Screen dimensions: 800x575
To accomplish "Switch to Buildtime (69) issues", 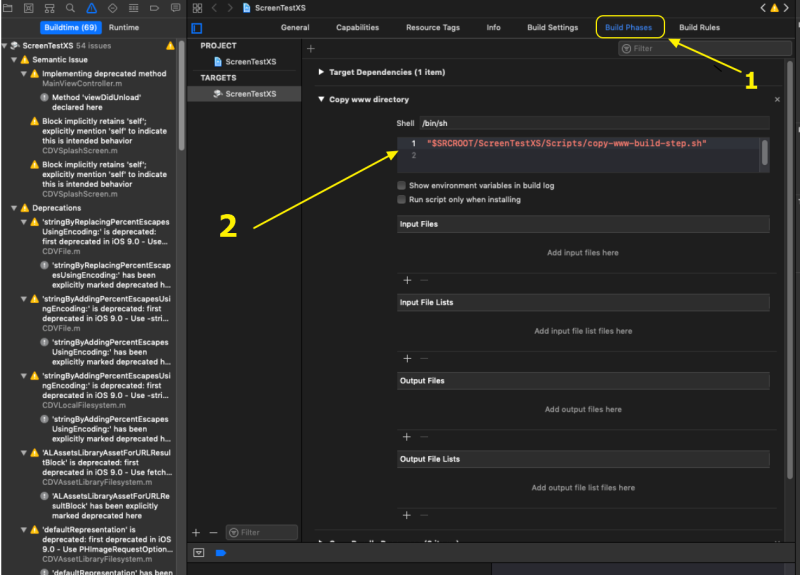I will point(70,28).
